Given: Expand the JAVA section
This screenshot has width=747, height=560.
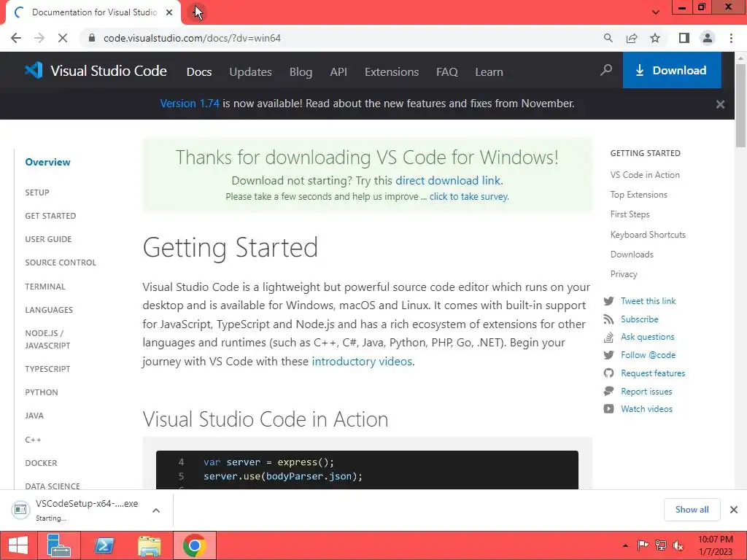Looking at the screenshot, I should tap(34, 416).
